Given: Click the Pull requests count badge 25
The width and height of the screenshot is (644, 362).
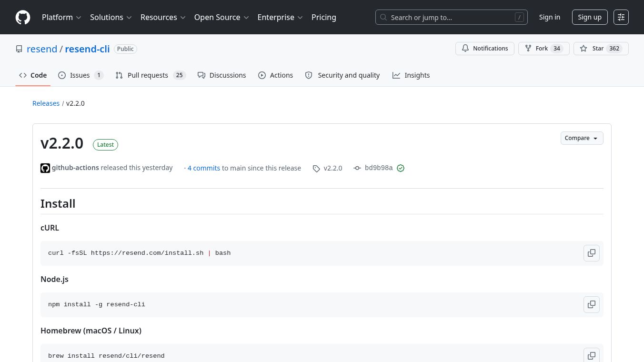Looking at the screenshot, I should [179, 75].
